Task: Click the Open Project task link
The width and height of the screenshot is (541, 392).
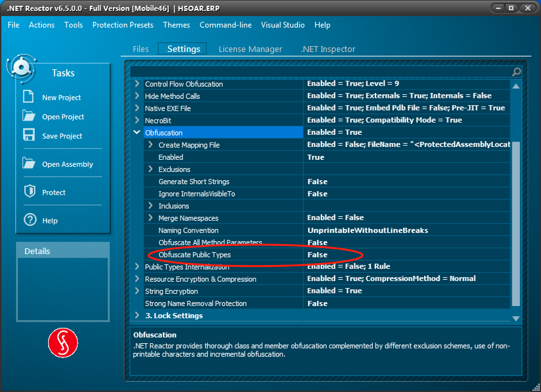Action: 63,117
